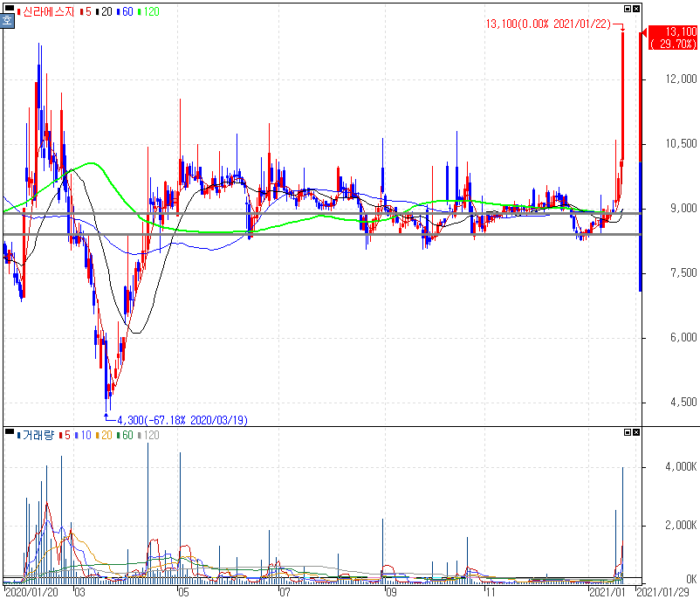700x599 pixels.
Task: Click the red 13,100 (29.70%) current price tag
Action: coord(672,38)
